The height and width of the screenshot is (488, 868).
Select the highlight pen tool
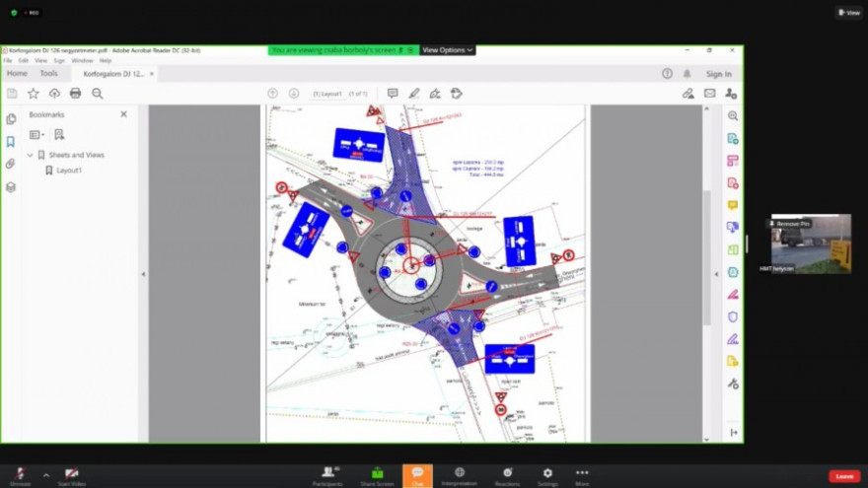click(413, 94)
